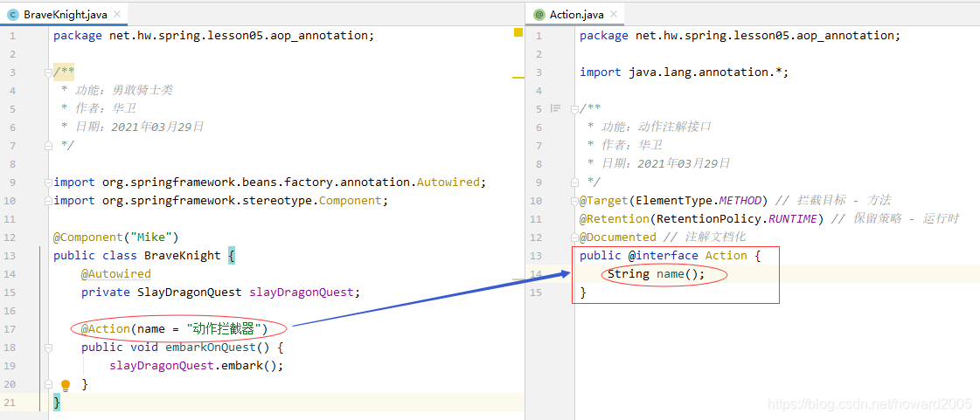
Task: Click the date line in Action.java Javadoc
Action: pos(659,164)
